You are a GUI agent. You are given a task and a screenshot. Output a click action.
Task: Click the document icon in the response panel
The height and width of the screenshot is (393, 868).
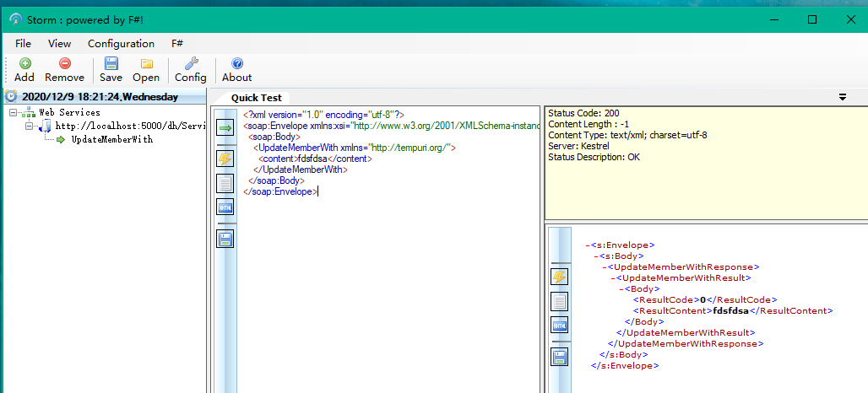[560, 301]
